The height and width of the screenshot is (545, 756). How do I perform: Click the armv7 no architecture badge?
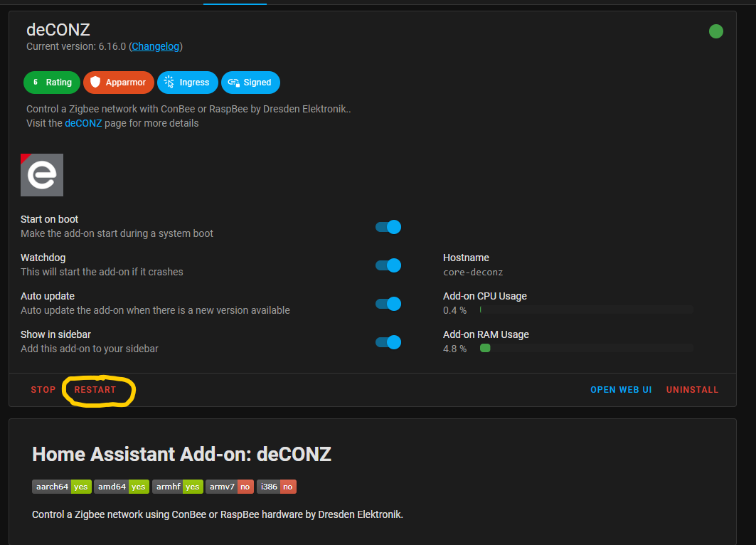coord(230,487)
